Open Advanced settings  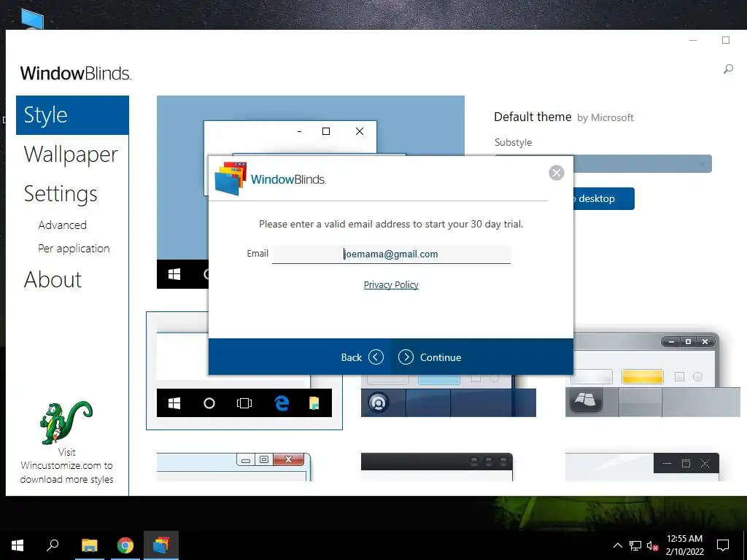(63, 225)
